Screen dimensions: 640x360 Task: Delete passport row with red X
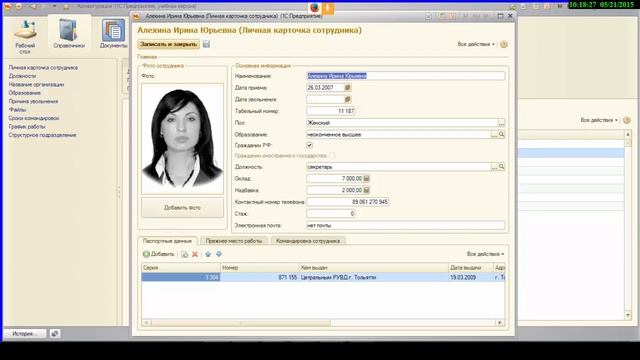(195, 254)
